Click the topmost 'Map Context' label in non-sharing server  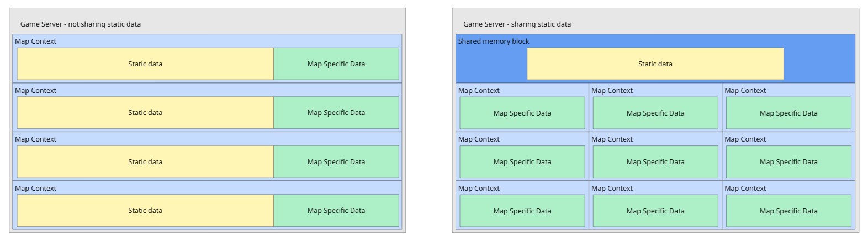[35, 41]
